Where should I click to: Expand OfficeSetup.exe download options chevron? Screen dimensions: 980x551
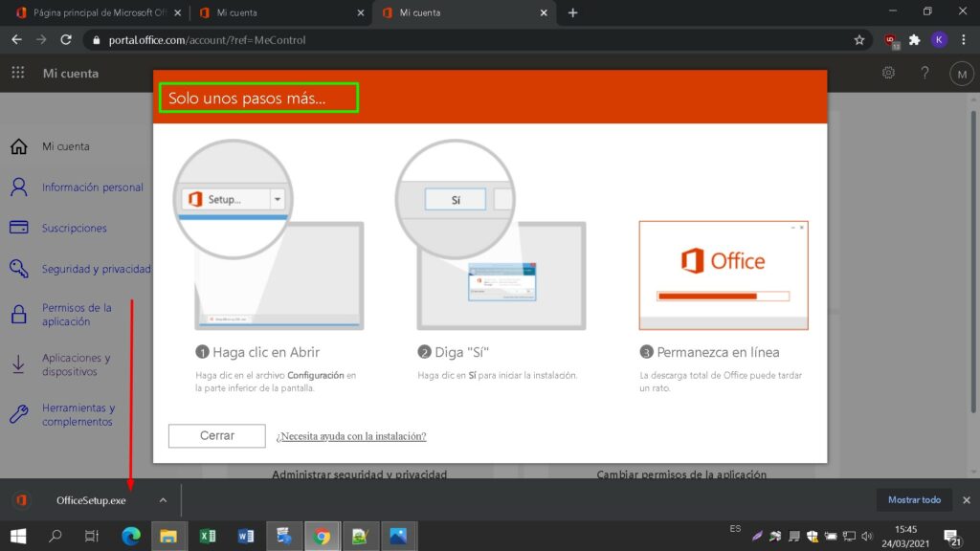[x=163, y=500]
